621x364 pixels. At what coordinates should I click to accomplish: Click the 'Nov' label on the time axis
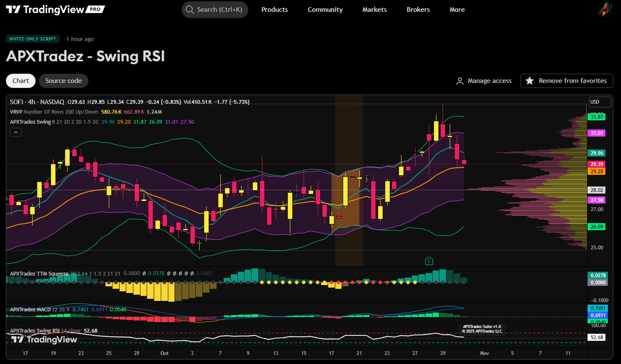click(484, 353)
